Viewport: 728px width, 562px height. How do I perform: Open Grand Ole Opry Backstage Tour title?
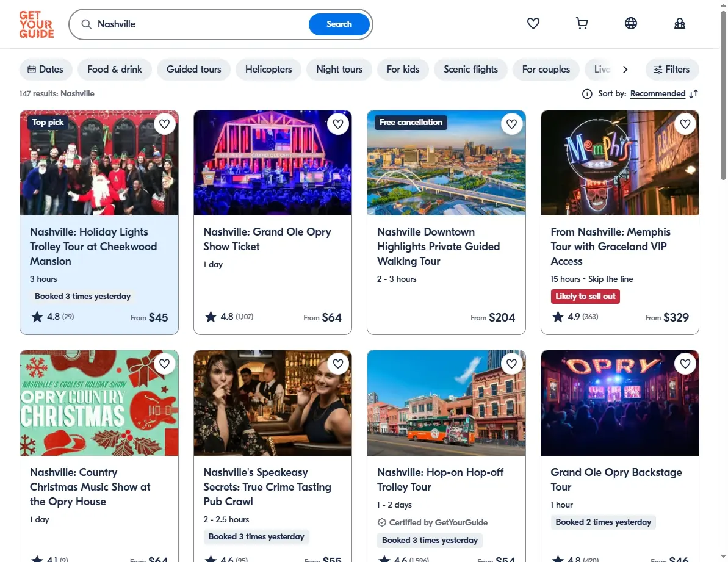(616, 480)
